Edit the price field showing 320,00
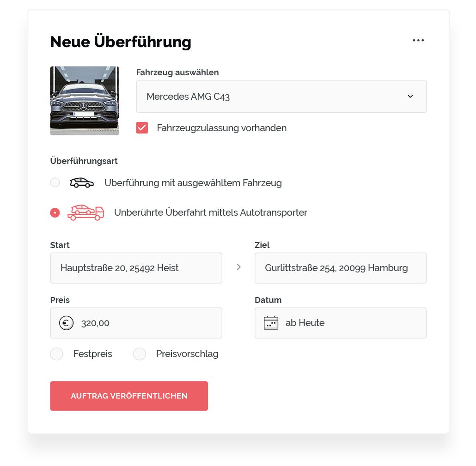This screenshot has width=476, height=466. (136, 323)
